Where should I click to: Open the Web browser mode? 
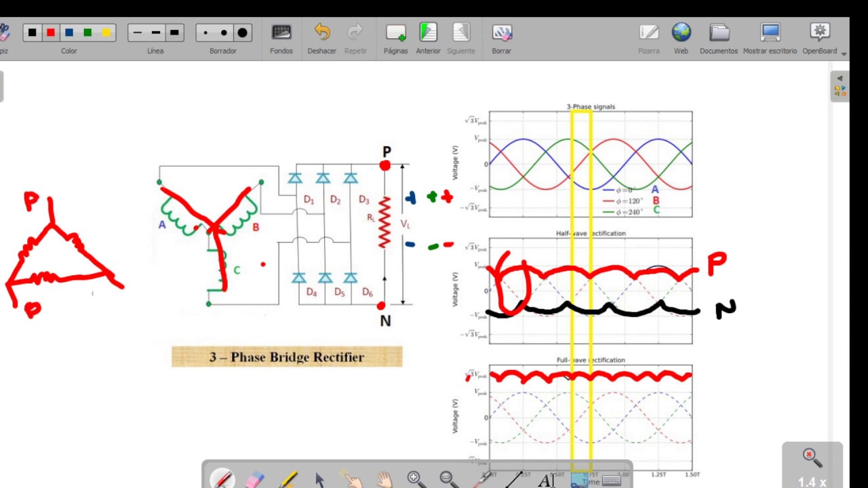pos(682,39)
